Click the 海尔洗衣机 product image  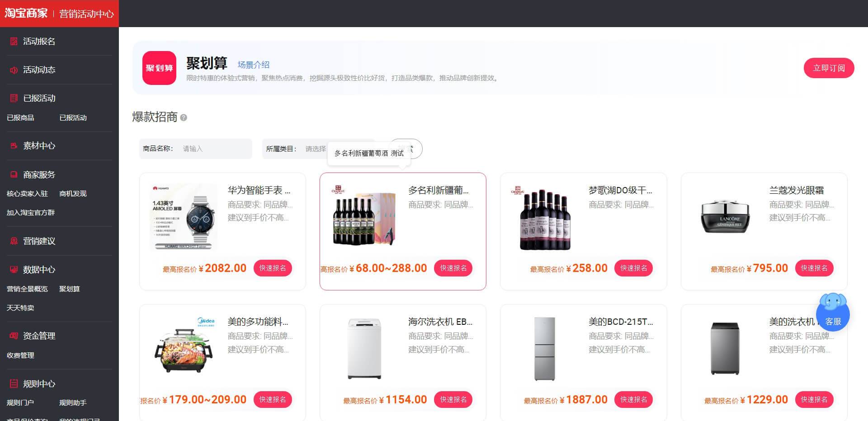[364, 349]
